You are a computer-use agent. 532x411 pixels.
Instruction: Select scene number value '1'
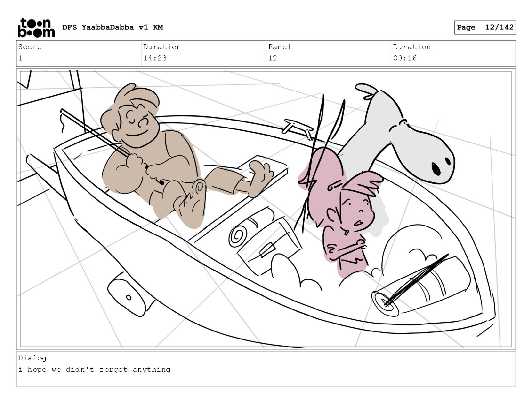point(20,58)
